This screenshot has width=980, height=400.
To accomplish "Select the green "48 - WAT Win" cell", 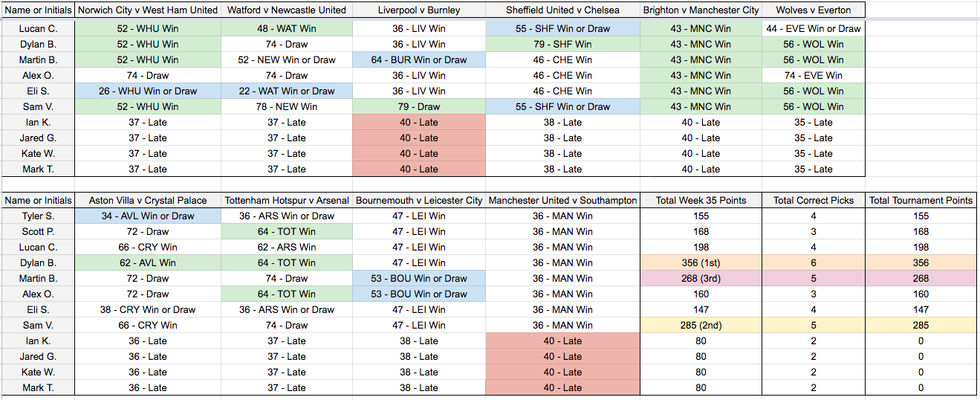I will (x=287, y=29).
